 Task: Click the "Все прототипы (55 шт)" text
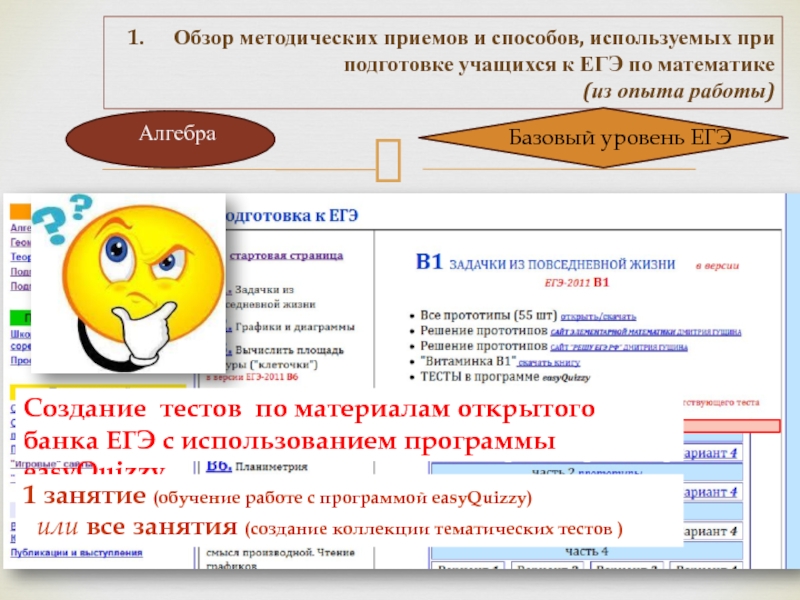tap(488, 315)
